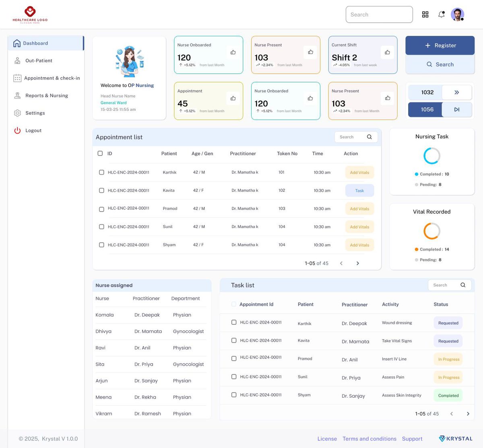Click the Nursing Task progress ring
Image resolution: width=483 pixels, height=448 pixels.
pyautogui.click(x=432, y=156)
